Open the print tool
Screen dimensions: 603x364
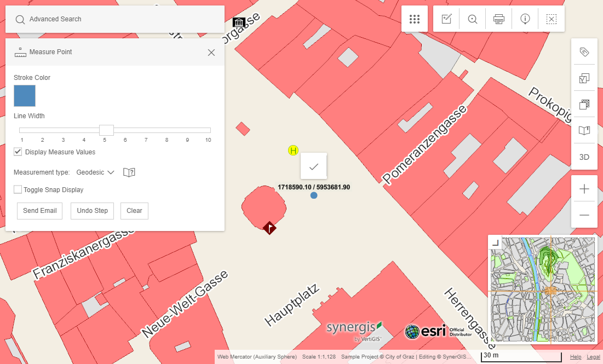pyautogui.click(x=498, y=19)
